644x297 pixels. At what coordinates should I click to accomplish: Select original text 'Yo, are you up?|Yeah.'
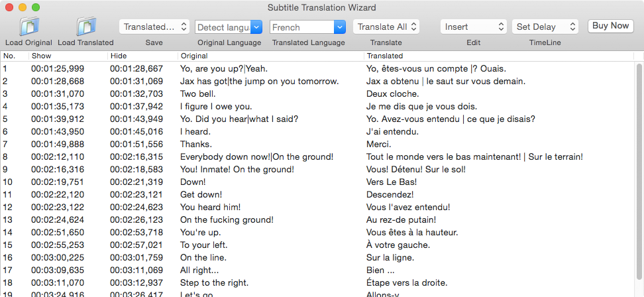coord(224,69)
